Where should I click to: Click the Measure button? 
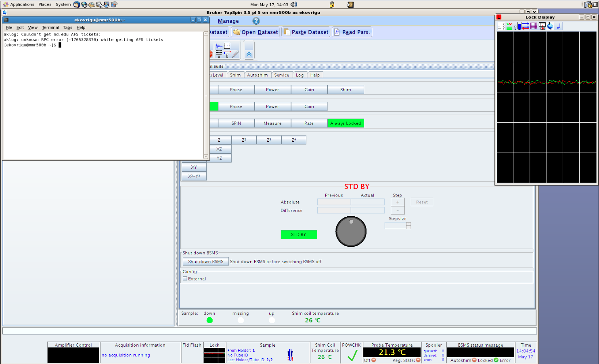272,123
